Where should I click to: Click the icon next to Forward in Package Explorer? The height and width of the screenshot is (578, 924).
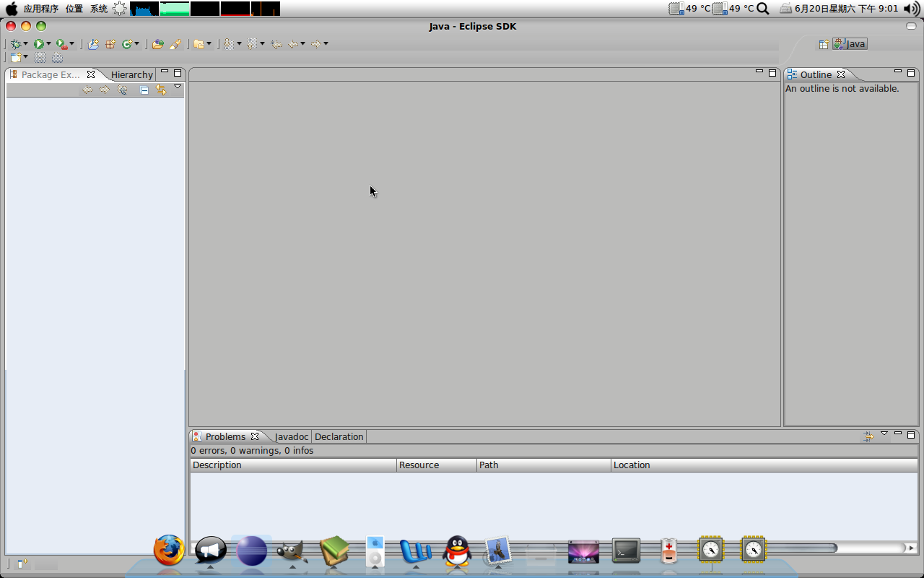click(123, 90)
